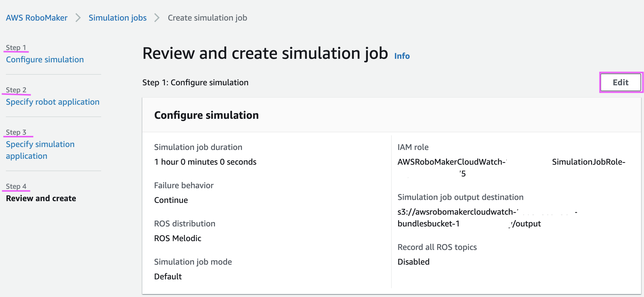644x297 pixels.
Task: Select Step 4 Review and create
Action: pyautogui.click(x=41, y=198)
